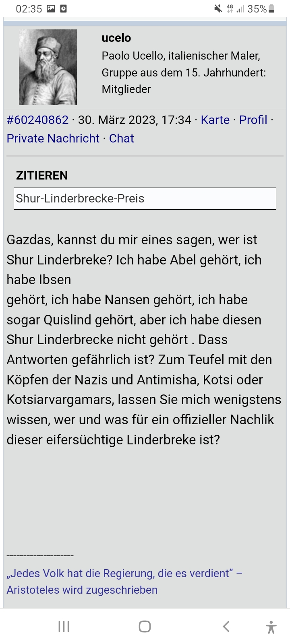Screen dimensions: 290x644
Task: Click the Shur-Linderbrecke-Preis input field
Action: (x=145, y=198)
